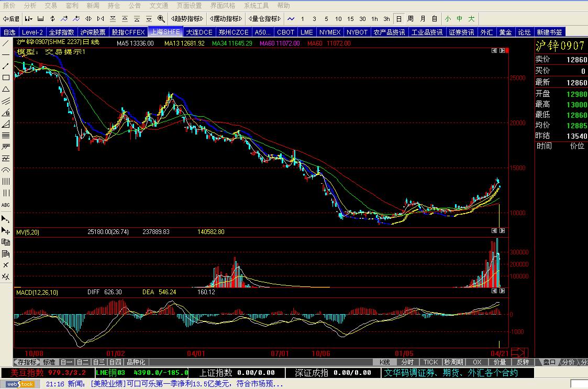Screen dimensions: 588x389
Task: Select the 1h period
Action: coord(374,19)
